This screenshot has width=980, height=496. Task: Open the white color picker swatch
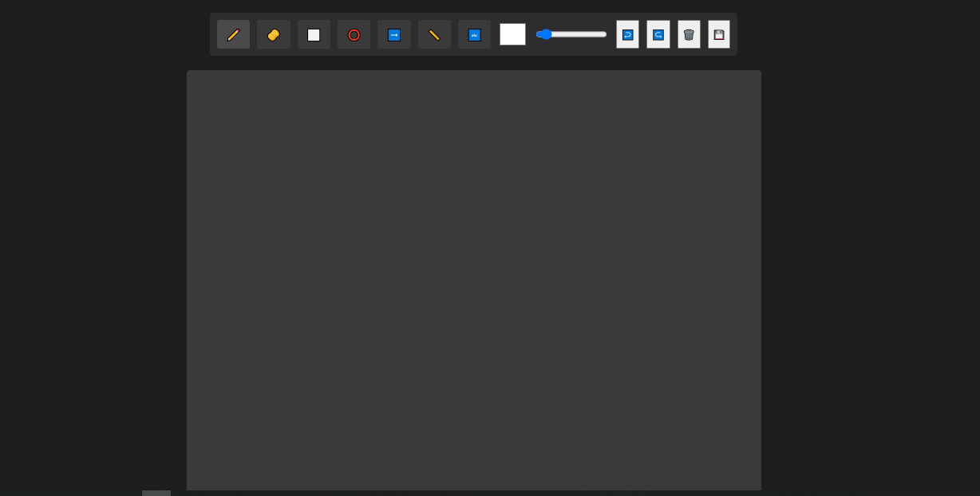click(512, 34)
